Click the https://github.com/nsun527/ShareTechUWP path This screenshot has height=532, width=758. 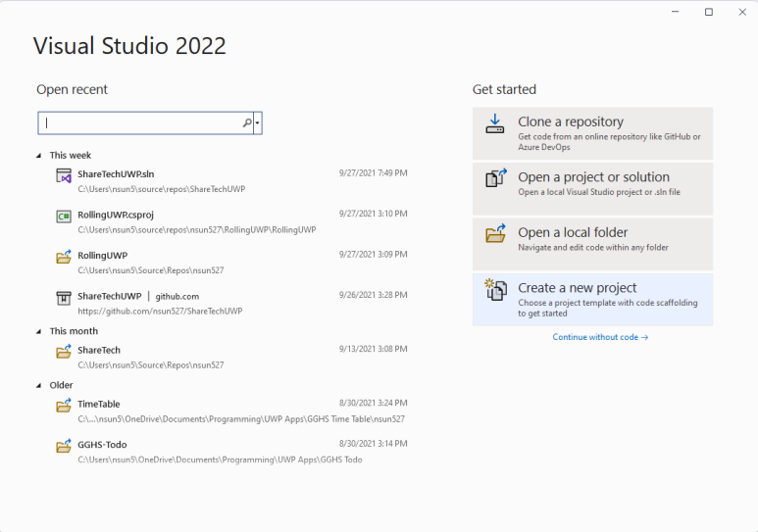(x=160, y=312)
